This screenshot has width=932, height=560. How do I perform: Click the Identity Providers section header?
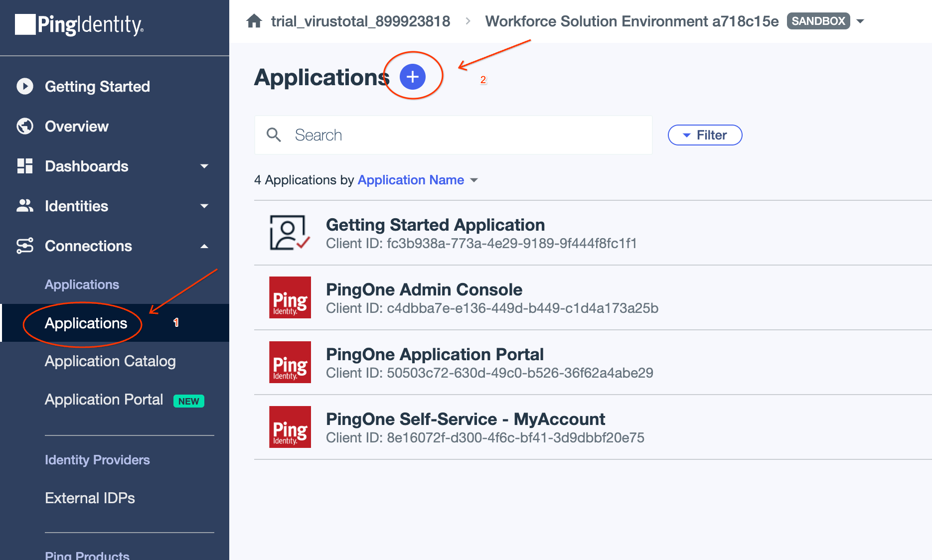point(97,460)
